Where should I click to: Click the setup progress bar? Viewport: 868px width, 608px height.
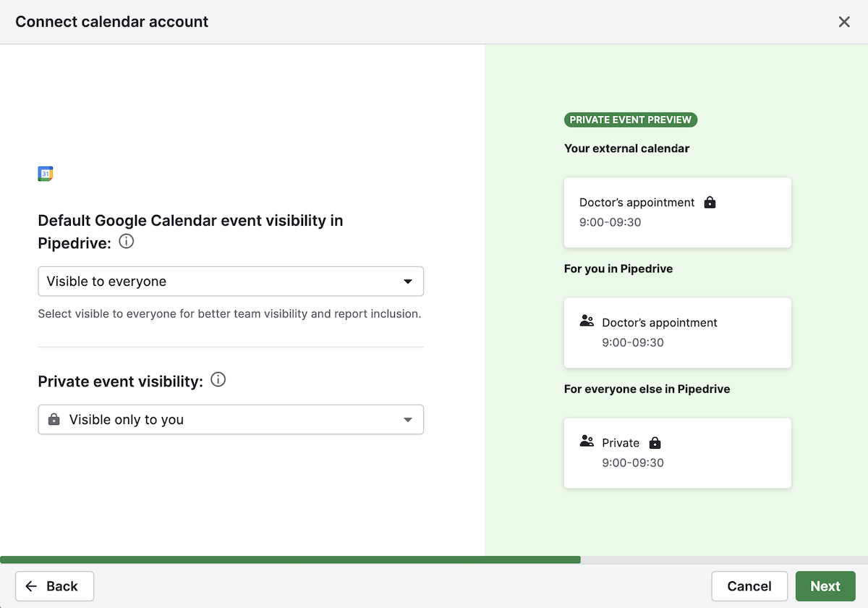point(289,559)
